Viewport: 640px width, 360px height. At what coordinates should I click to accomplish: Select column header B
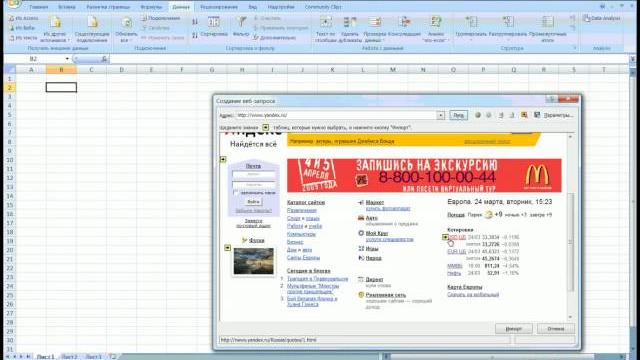[x=61, y=70]
